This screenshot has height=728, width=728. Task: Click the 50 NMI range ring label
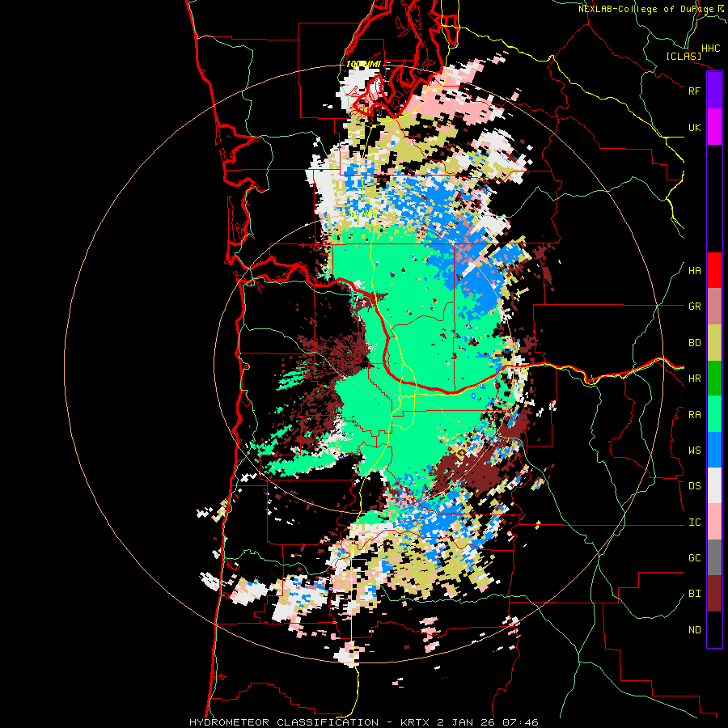pos(363,214)
